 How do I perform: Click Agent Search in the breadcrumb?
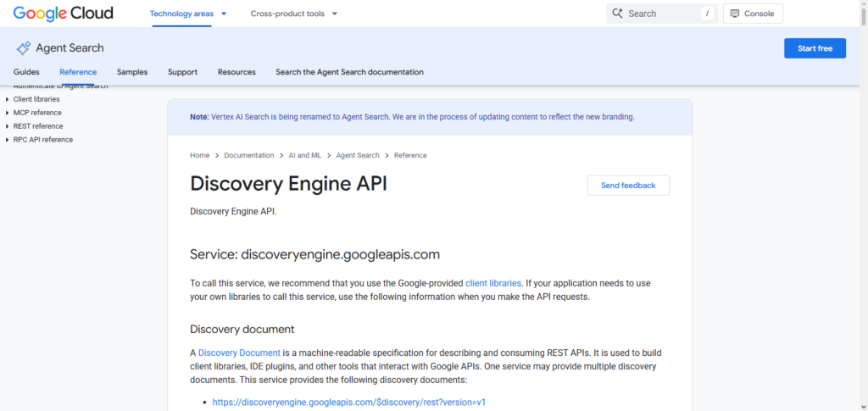click(x=358, y=155)
